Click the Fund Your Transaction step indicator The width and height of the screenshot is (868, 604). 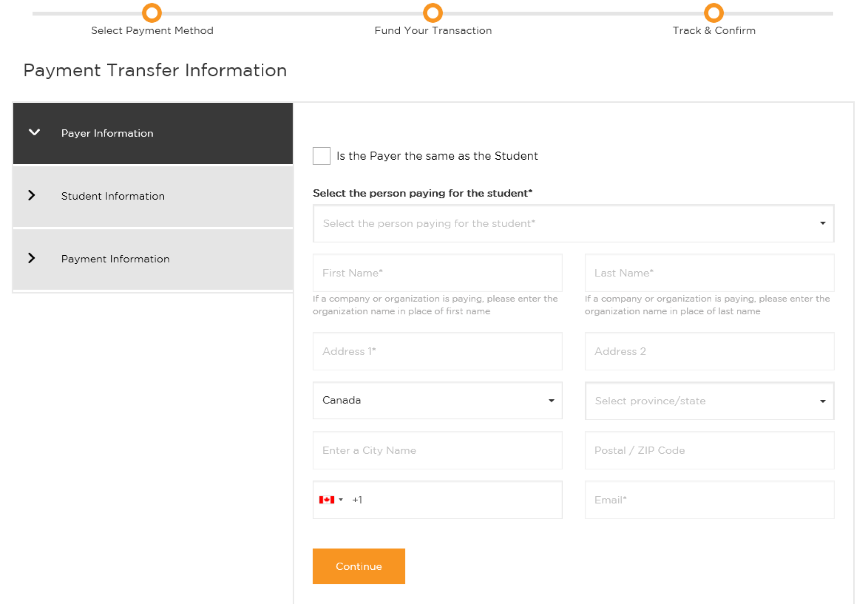point(432,13)
